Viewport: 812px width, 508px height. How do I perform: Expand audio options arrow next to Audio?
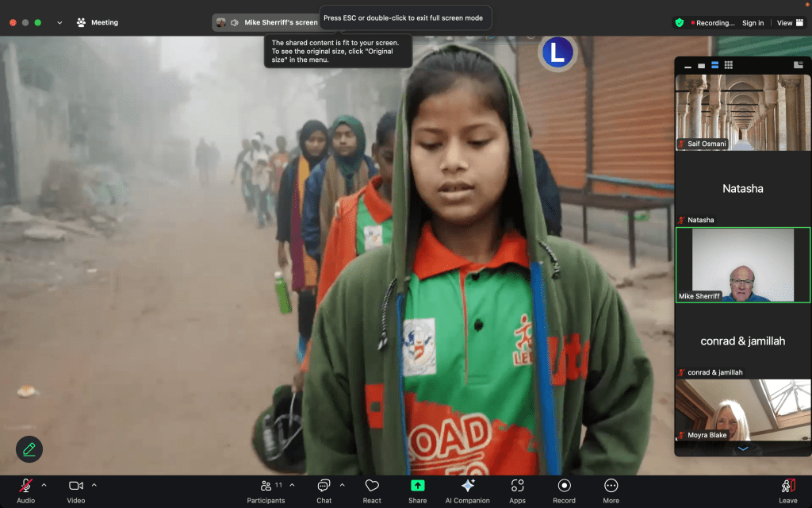click(x=44, y=485)
